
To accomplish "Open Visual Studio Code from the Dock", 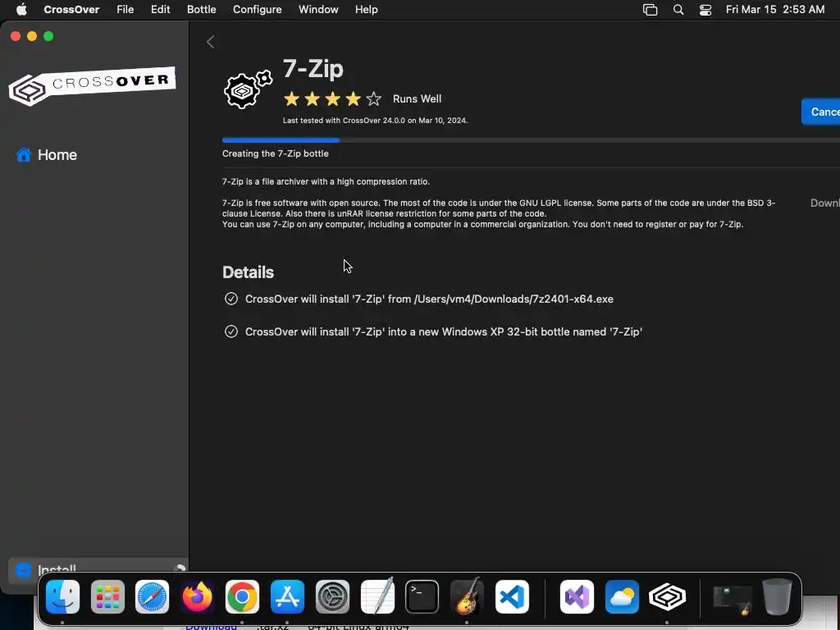I will pos(512,596).
